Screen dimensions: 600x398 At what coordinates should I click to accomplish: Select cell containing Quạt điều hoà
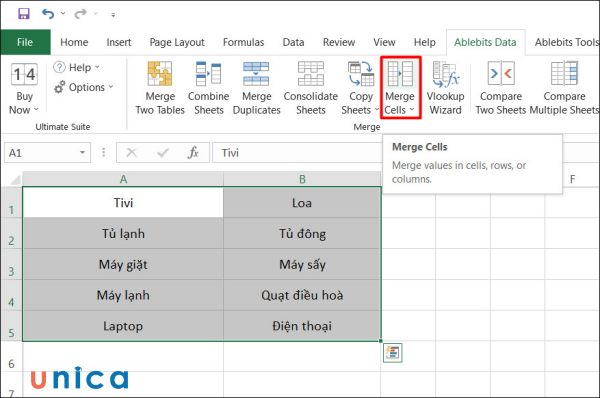(302, 295)
